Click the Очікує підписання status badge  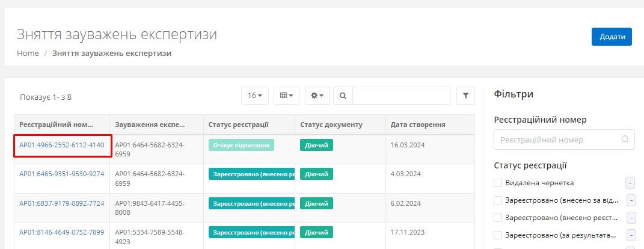pyautogui.click(x=241, y=145)
